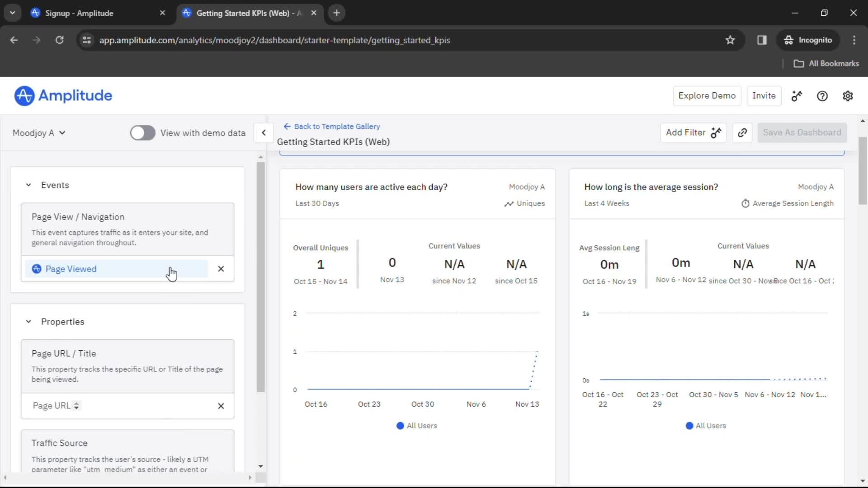Open the left sidebar collapse chevron
This screenshot has height=488, width=868.
point(264,132)
